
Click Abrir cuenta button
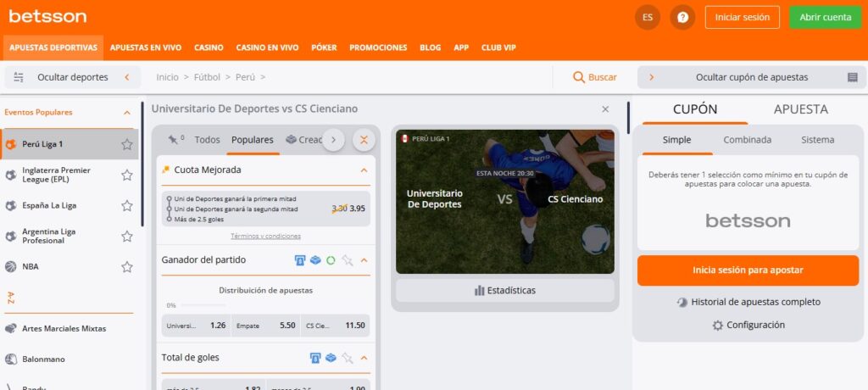[x=826, y=17]
